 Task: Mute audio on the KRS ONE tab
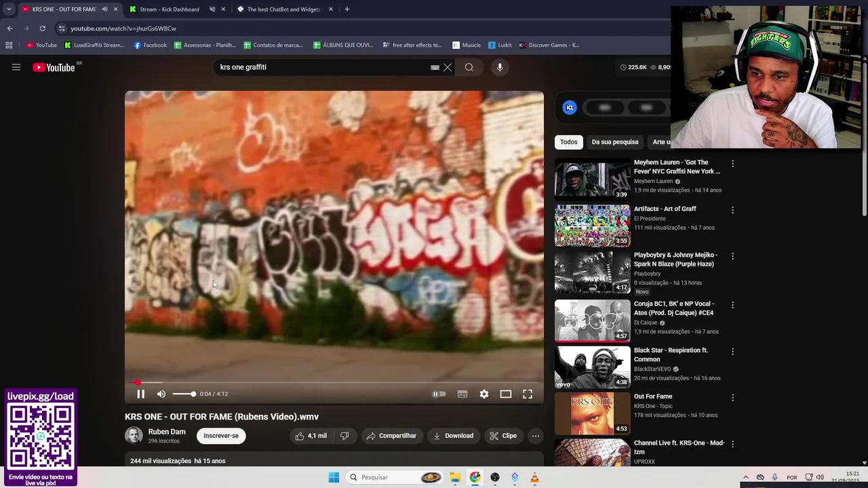[104, 9]
